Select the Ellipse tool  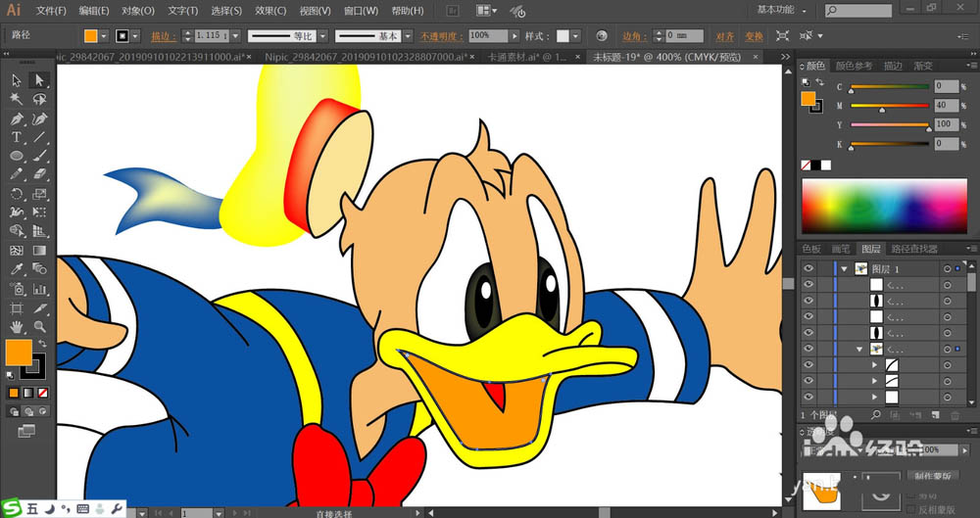click(17, 156)
